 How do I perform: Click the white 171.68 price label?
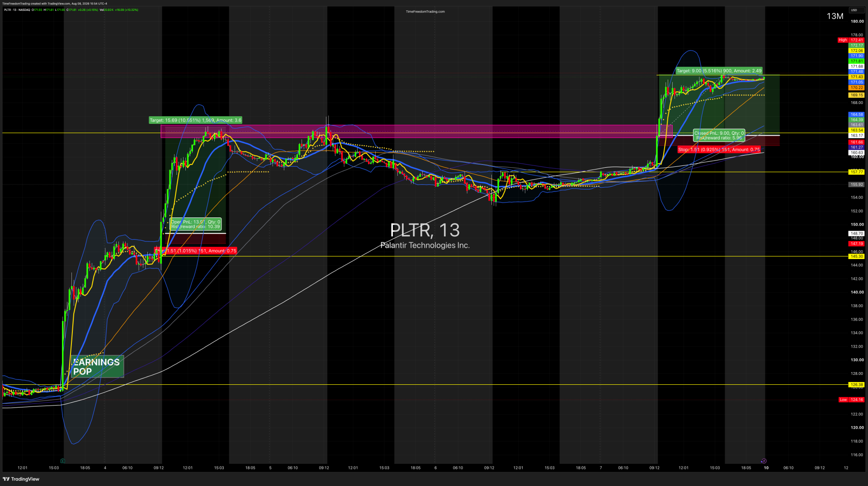[857, 66]
